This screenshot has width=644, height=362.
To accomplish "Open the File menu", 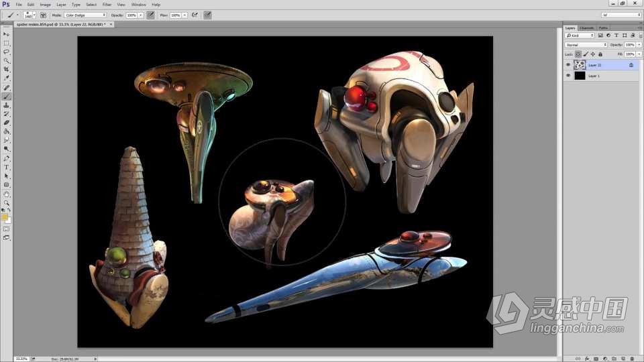I will pos(19,5).
